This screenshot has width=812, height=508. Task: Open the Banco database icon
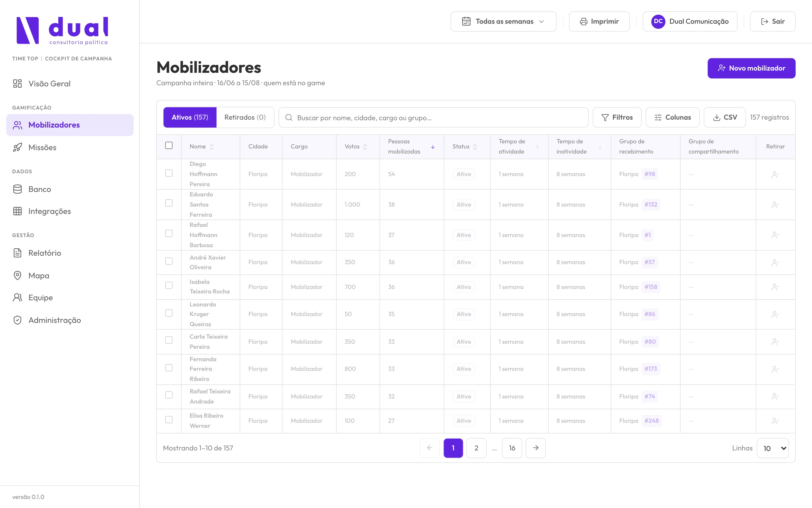point(17,189)
